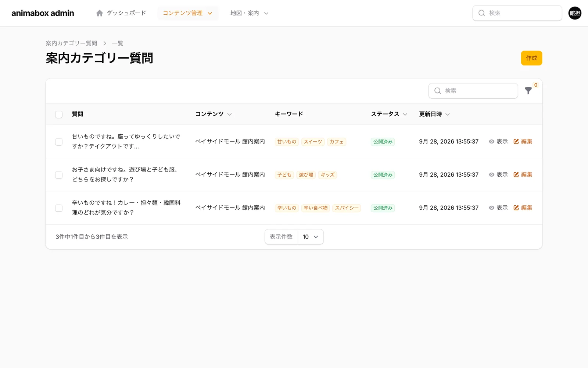Click the 公開済み badge in the 辛いもの row
This screenshot has height=368, width=588.
[383, 208]
